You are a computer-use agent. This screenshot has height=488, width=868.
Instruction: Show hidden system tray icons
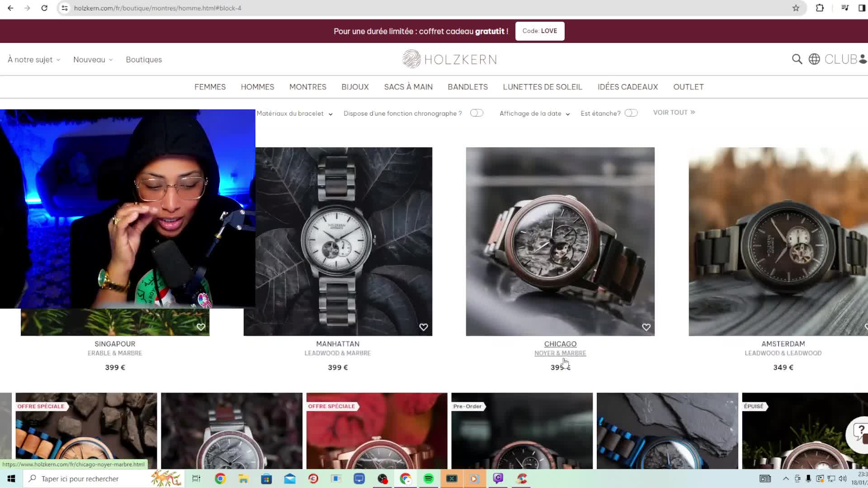coord(786,479)
